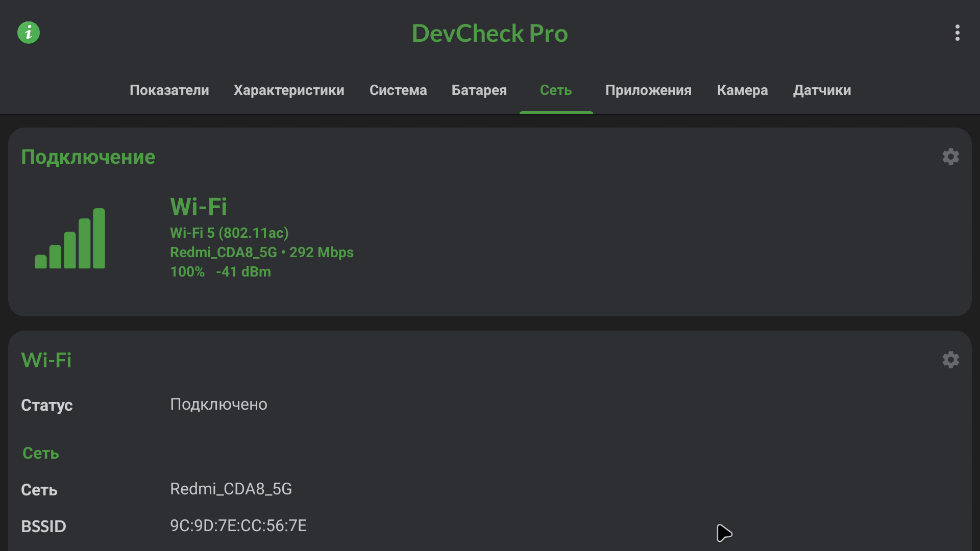The height and width of the screenshot is (551, 980).
Task: Open settings gear in Подключение card
Action: click(950, 157)
